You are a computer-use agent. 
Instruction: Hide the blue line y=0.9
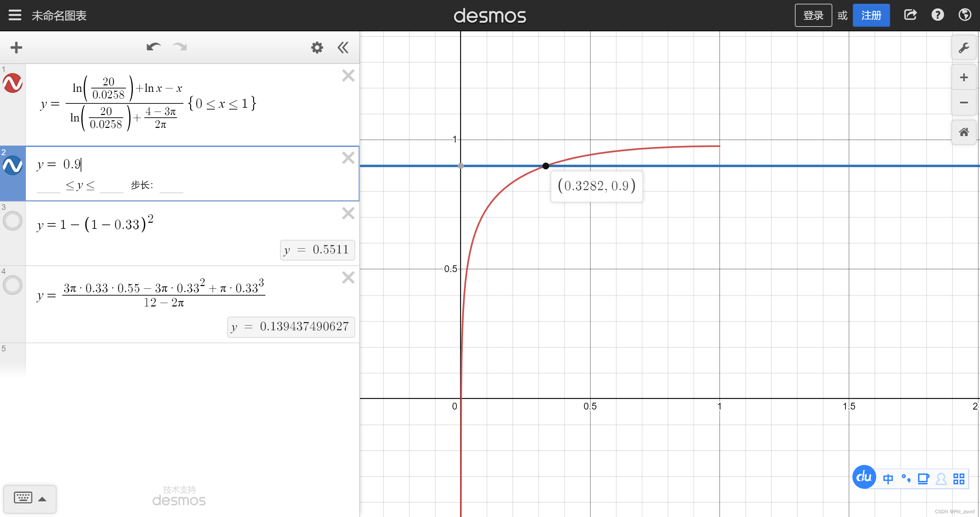click(13, 165)
